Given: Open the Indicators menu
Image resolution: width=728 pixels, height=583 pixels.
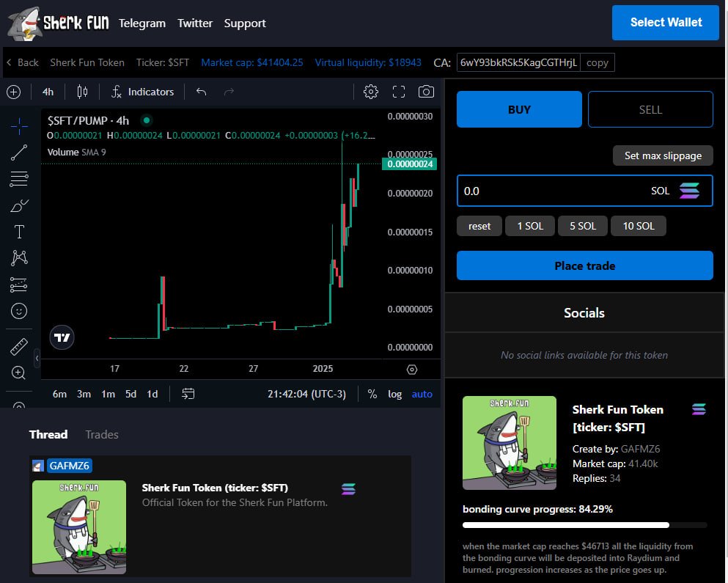Looking at the screenshot, I should (x=142, y=92).
